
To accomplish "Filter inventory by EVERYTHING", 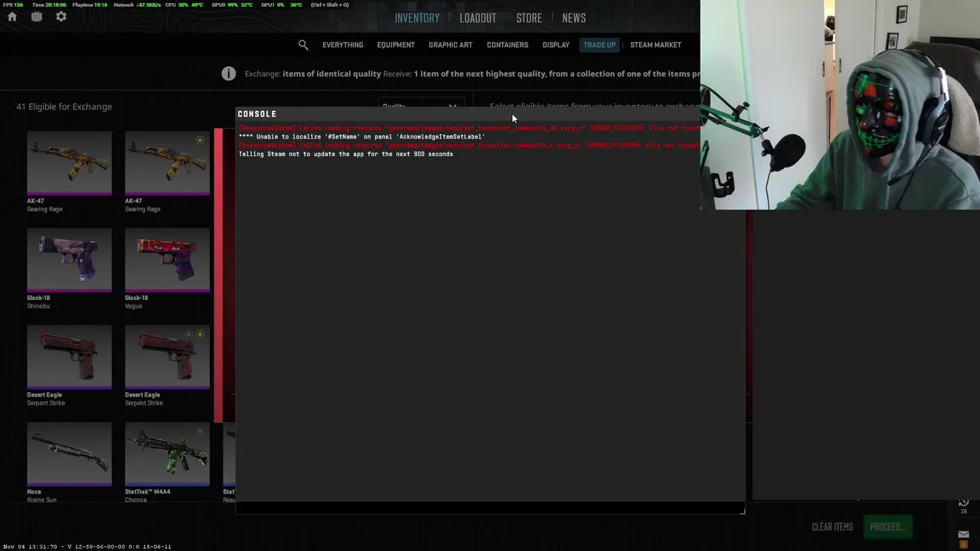I will click(x=342, y=45).
